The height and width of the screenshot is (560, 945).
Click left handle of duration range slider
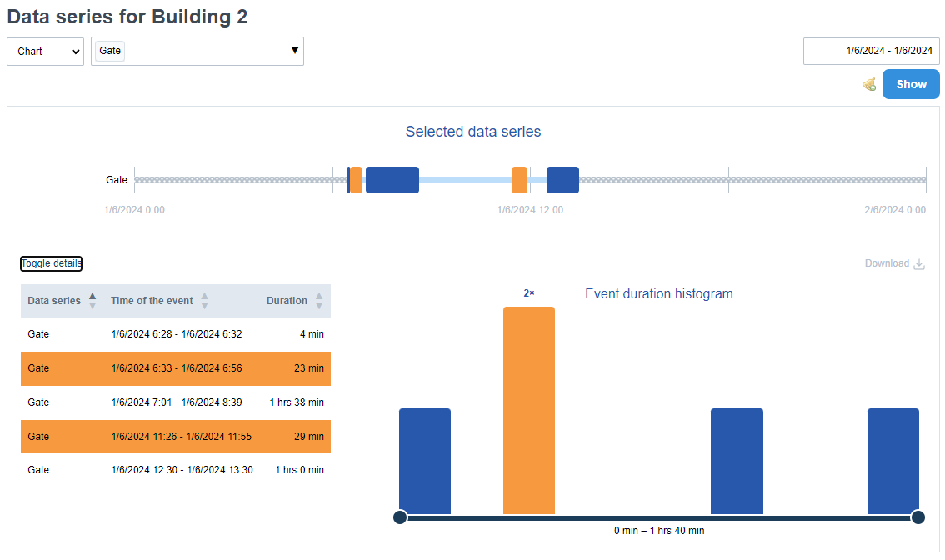coord(400,517)
